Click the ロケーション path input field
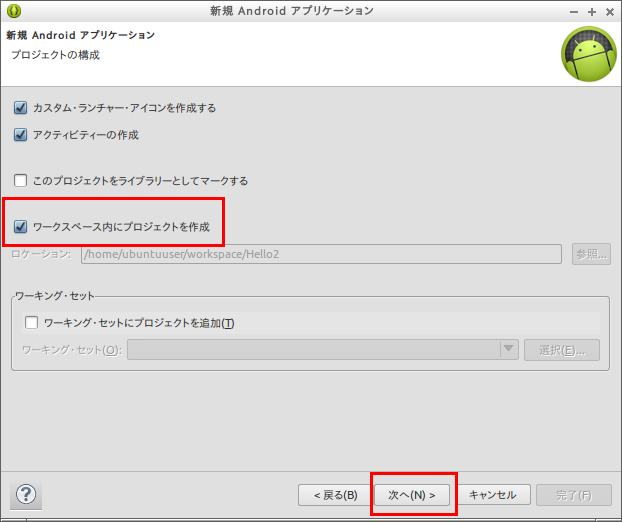 pyautogui.click(x=321, y=254)
